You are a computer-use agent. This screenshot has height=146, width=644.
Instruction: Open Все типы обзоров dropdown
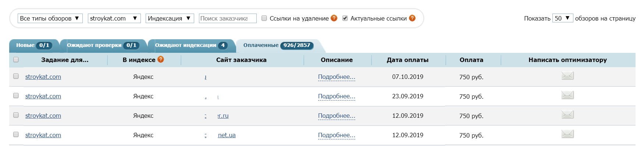(50, 18)
